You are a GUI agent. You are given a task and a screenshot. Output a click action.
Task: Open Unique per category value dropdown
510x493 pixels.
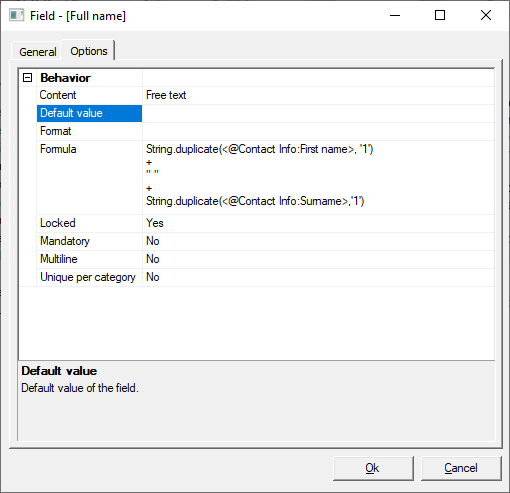point(318,277)
